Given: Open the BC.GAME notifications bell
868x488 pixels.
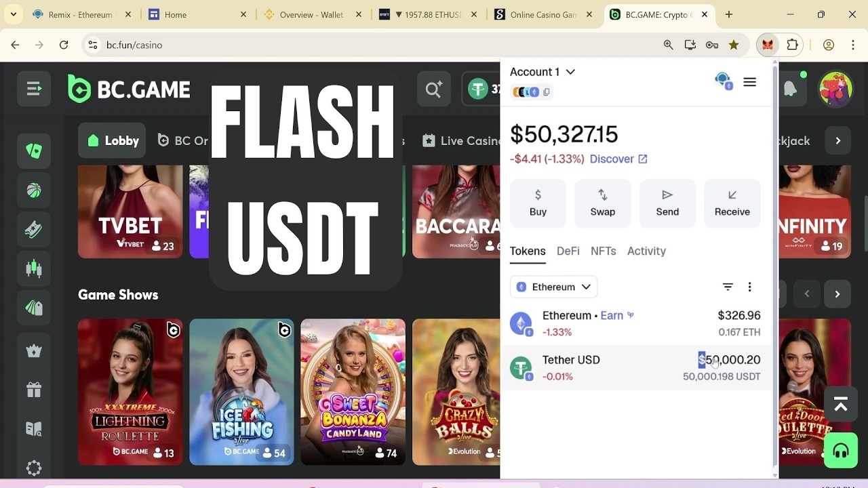Looking at the screenshot, I should (x=791, y=89).
